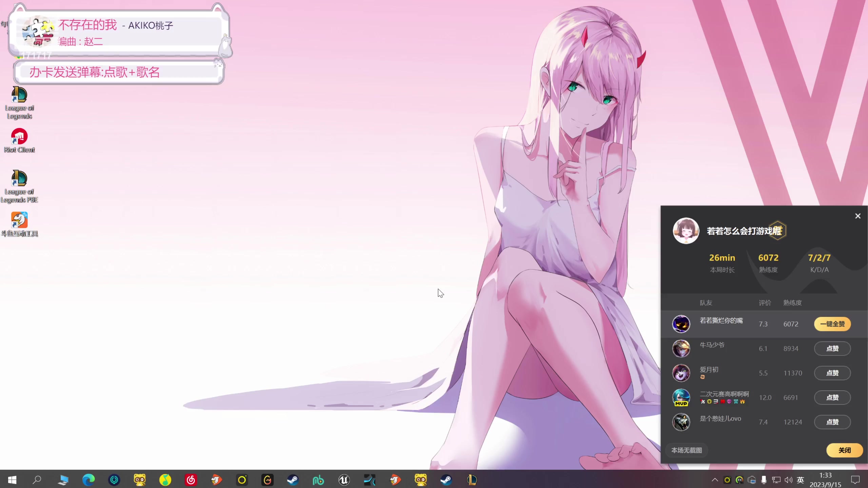Click 点赞 for teammate 是个憨娃儿lovo

pos(832,422)
